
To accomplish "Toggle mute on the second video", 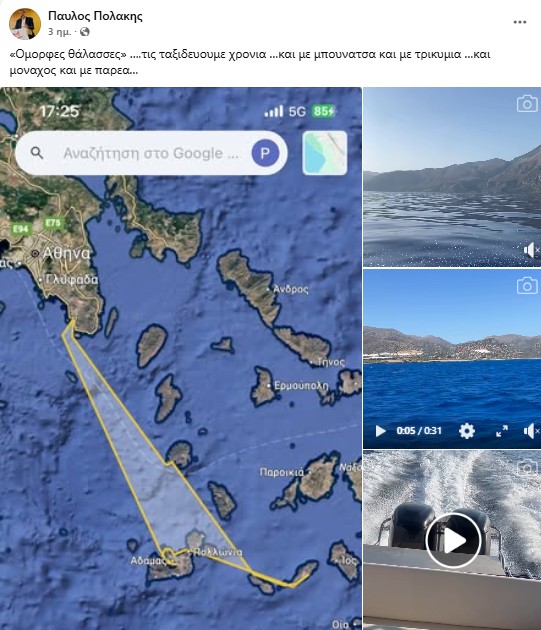I will tap(531, 431).
